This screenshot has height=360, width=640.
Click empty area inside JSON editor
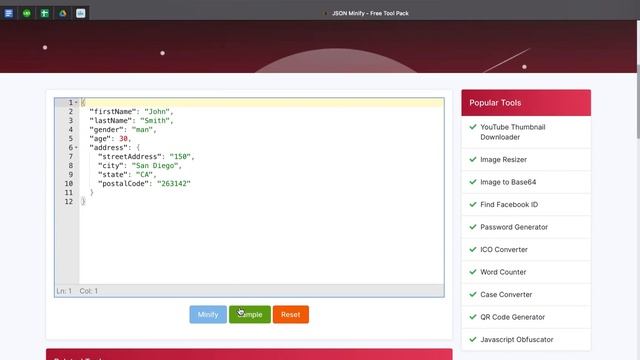coord(261,245)
